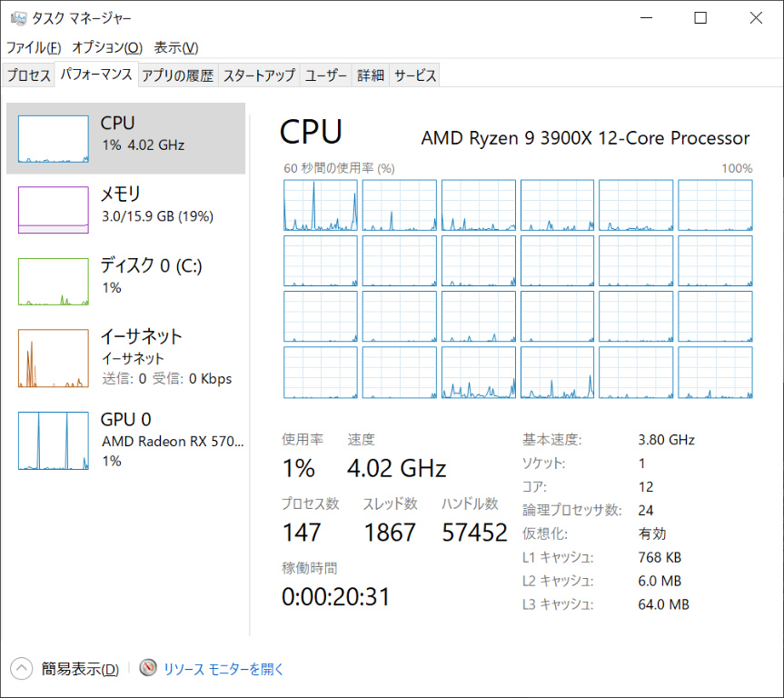Open the ファイル(F) menu
This screenshot has width=784, height=698.
click(x=34, y=47)
